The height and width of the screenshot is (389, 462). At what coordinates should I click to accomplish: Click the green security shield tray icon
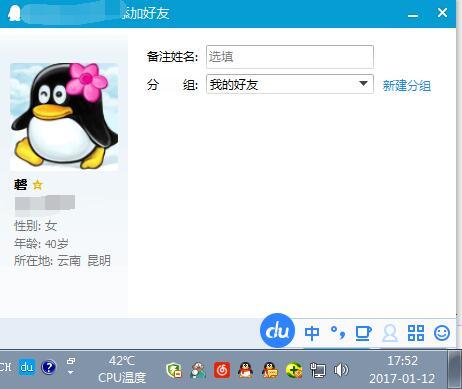(x=174, y=370)
